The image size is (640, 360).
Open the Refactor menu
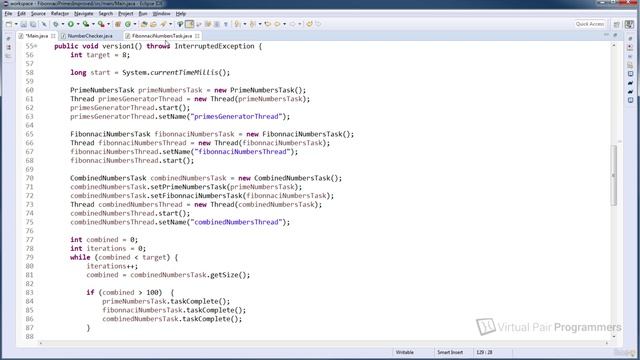tap(60, 13)
